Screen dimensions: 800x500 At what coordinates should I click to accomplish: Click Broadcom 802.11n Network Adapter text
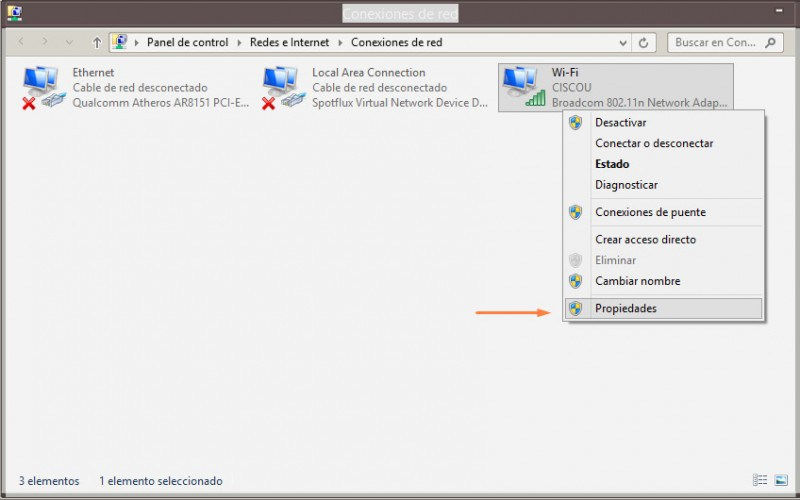click(x=640, y=103)
